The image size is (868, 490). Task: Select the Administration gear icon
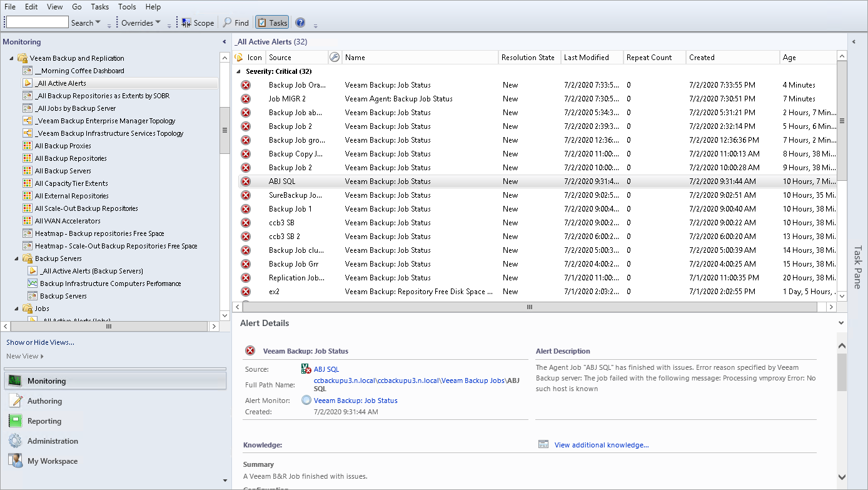click(16, 441)
